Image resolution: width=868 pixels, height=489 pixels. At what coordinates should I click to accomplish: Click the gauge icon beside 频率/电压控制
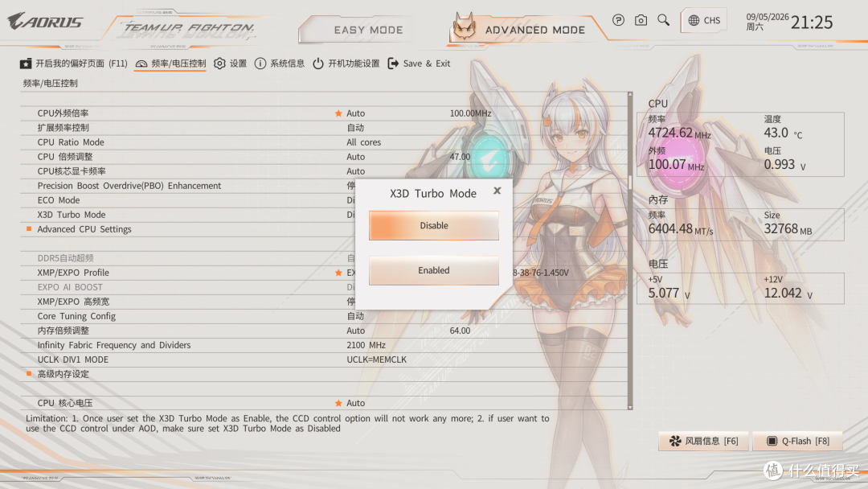pyautogui.click(x=141, y=64)
